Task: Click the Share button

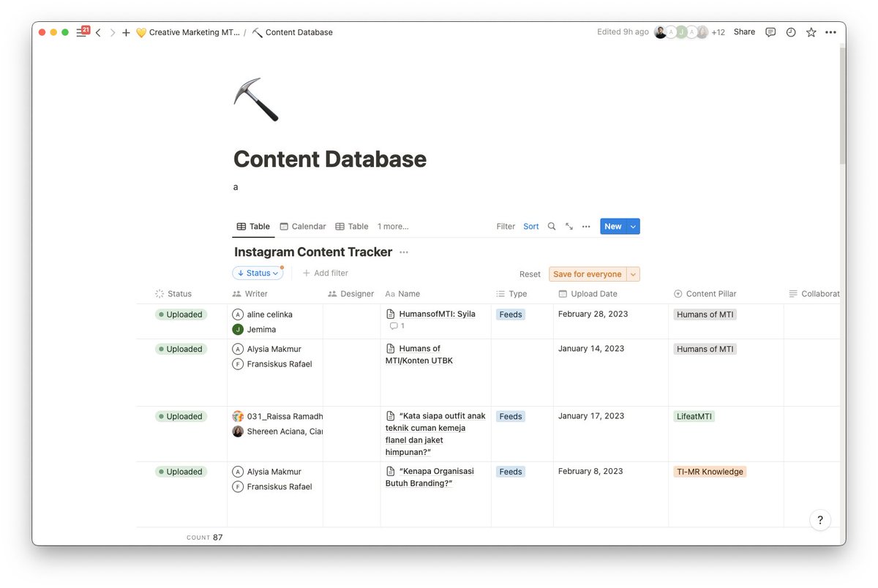Action: click(x=744, y=32)
